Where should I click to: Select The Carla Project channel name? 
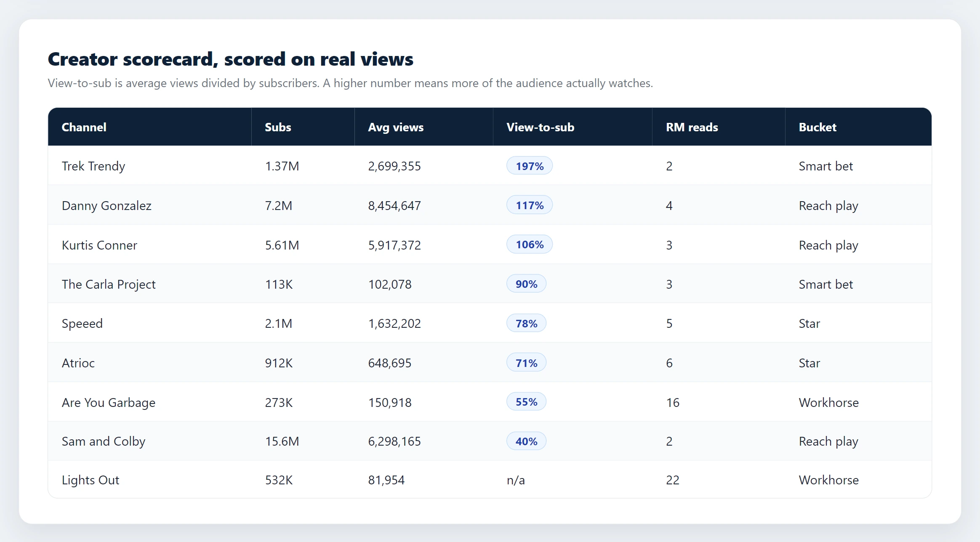click(109, 284)
